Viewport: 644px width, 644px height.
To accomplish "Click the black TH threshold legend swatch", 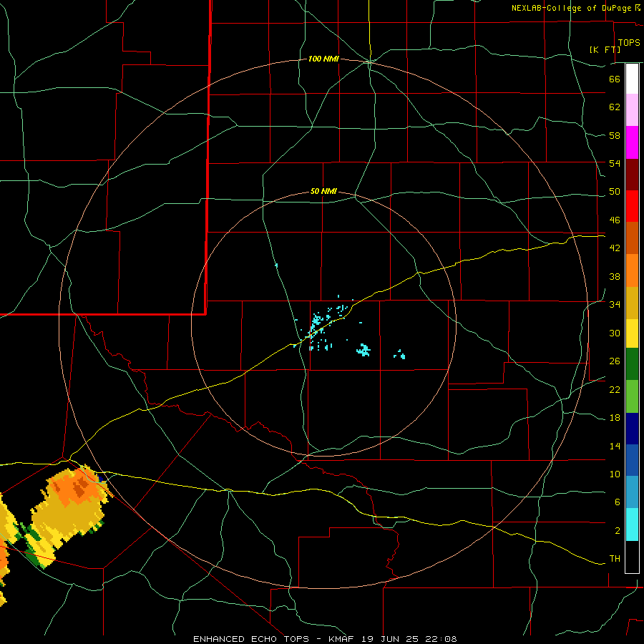I will click(x=632, y=557).
